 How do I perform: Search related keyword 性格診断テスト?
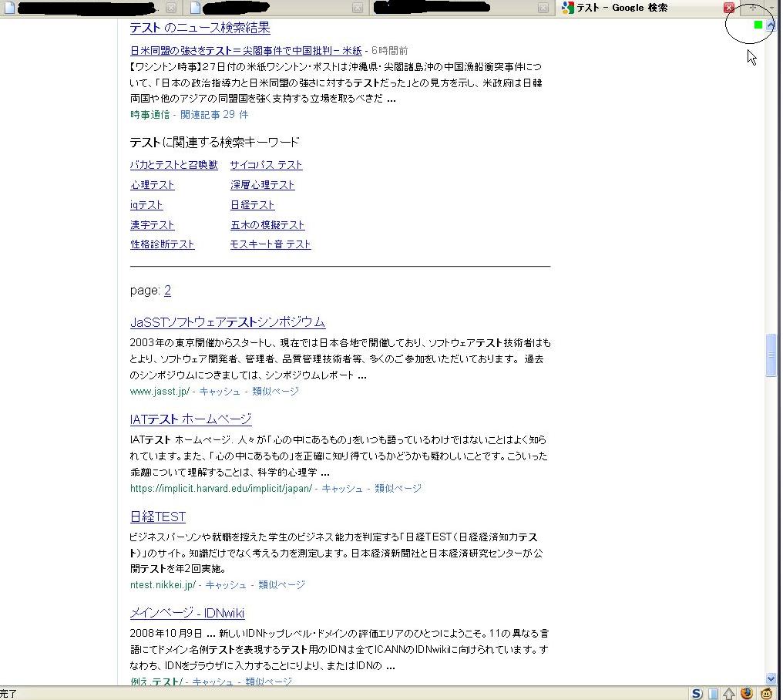(163, 244)
